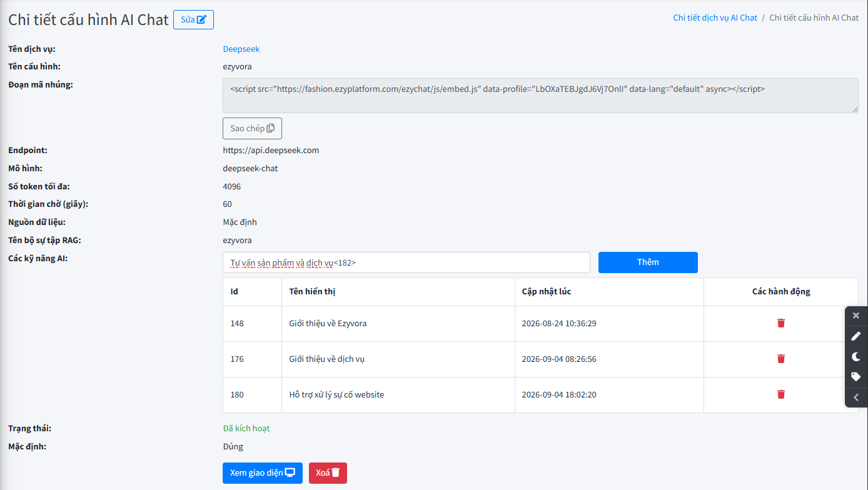Viewport: 868px width, 490px height.
Task: Click the "Tên dịch vụ:" label
Action: pyautogui.click(x=33, y=49)
